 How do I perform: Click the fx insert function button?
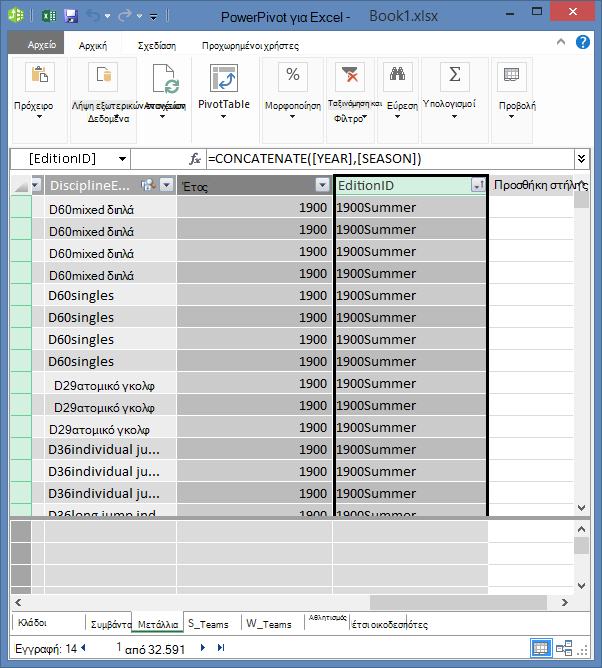(195, 159)
